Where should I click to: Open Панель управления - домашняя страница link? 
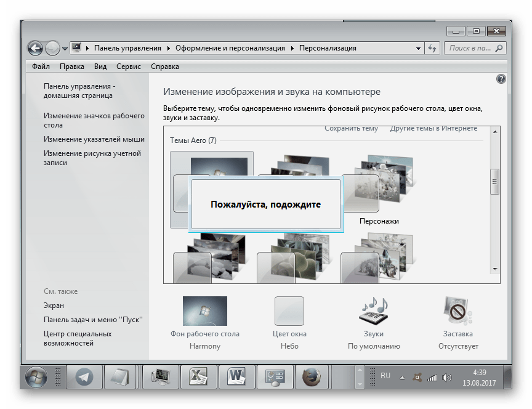[x=79, y=91]
